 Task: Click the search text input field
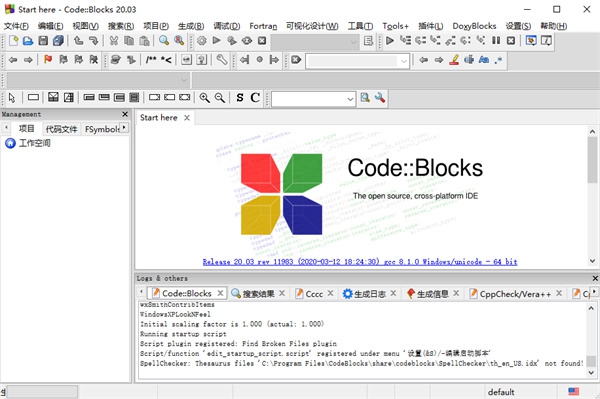click(x=352, y=61)
